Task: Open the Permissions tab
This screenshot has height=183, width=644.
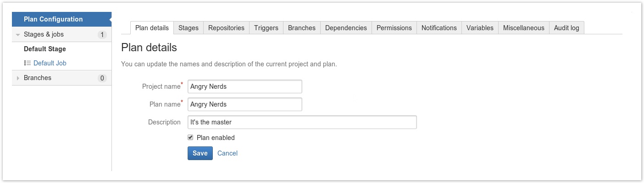Action: (394, 28)
